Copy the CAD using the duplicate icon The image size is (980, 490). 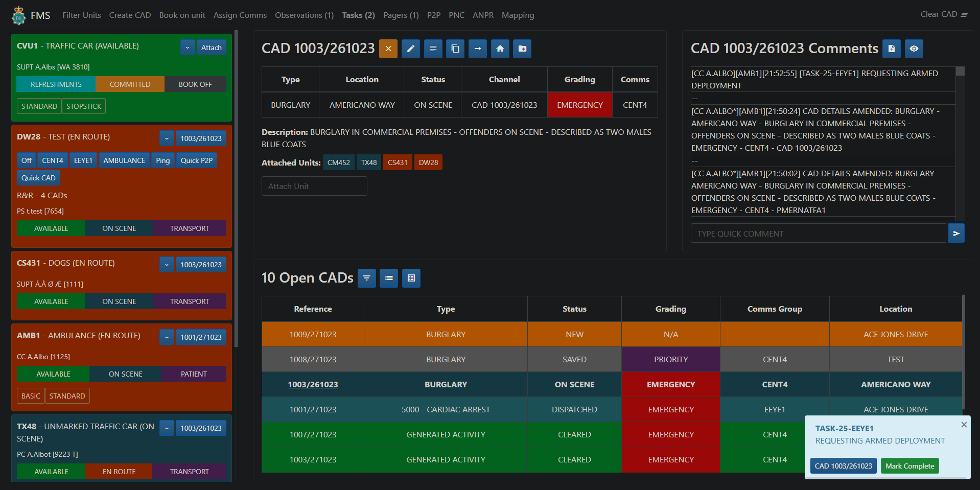455,49
